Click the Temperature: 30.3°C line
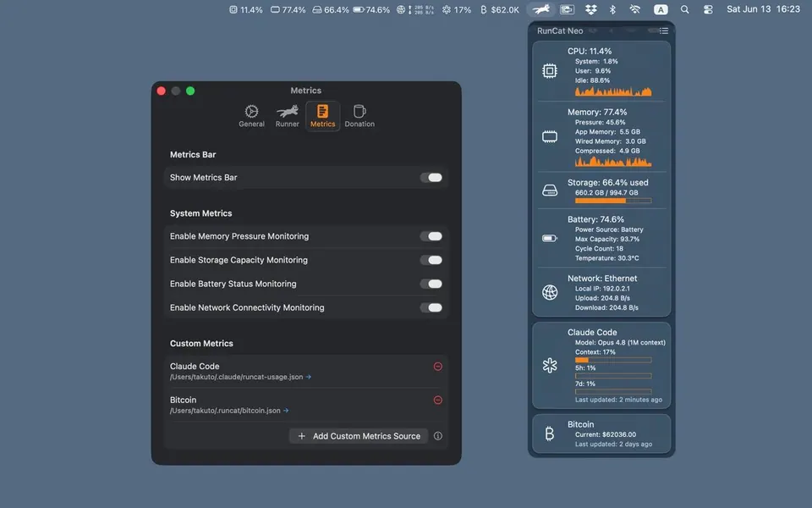 (x=607, y=258)
